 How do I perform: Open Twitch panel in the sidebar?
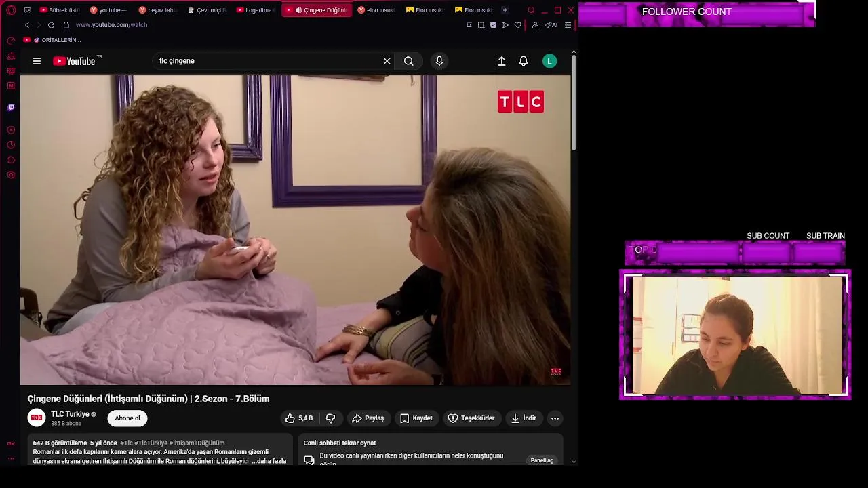[11, 107]
